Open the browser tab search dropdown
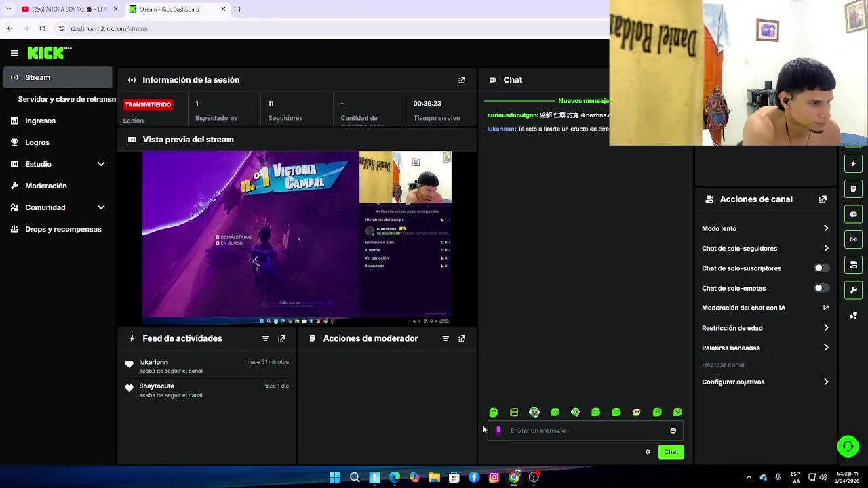This screenshot has height=488, width=868. (x=9, y=9)
